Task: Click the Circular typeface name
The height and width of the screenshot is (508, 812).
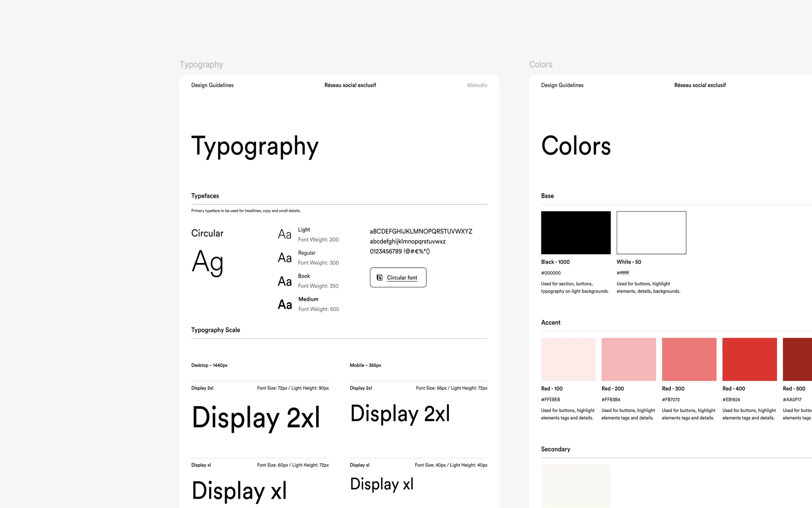Action: click(207, 233)
